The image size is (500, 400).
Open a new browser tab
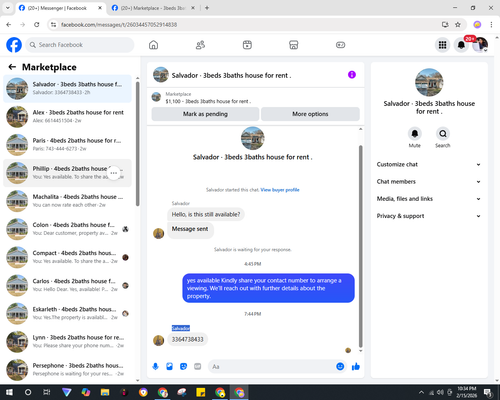(x=207, y=8)
